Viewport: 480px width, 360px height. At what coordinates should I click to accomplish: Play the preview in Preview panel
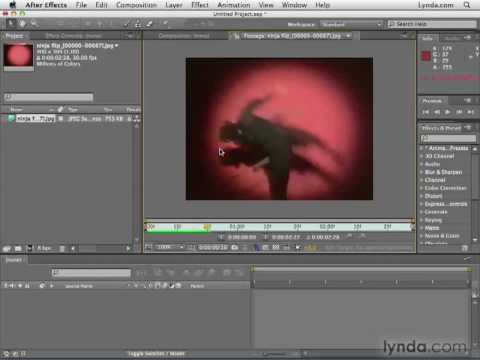coord(448,112)
